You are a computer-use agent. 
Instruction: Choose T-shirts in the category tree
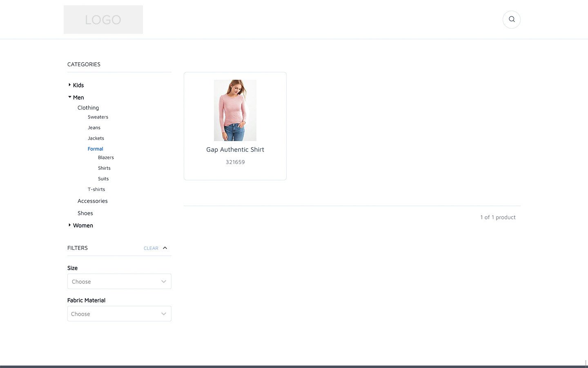point(96,189)
